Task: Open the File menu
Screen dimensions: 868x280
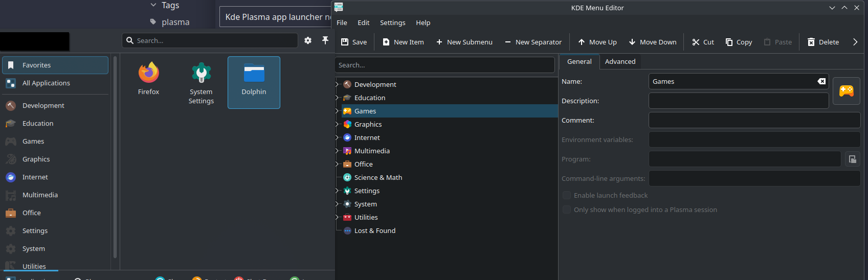Action: click(342, 22)
